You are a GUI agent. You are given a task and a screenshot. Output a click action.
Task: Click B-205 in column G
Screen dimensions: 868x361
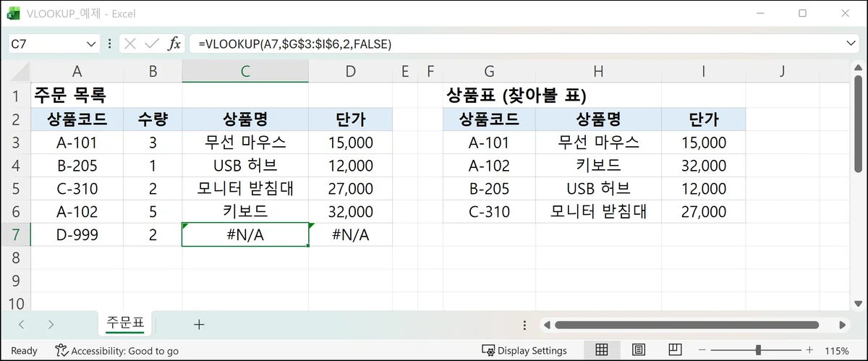[490, 188]
